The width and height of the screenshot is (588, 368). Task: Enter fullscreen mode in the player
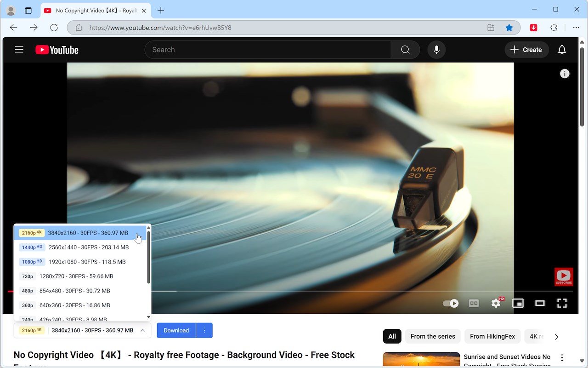pyautogui.click(x=562, y=303)
